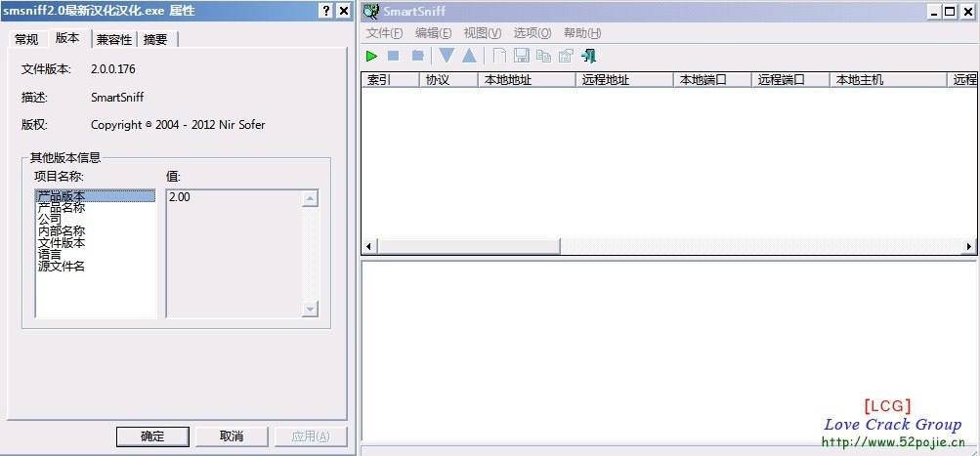
Task: Minimize the SmartSniff window
Action: 933,12
